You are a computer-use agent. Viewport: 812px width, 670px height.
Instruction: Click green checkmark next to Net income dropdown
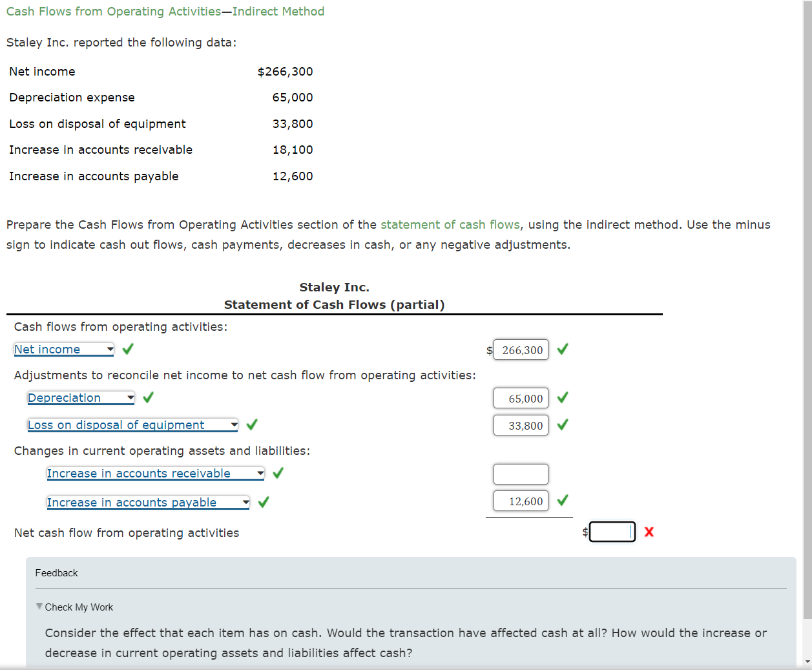[128, 349]
